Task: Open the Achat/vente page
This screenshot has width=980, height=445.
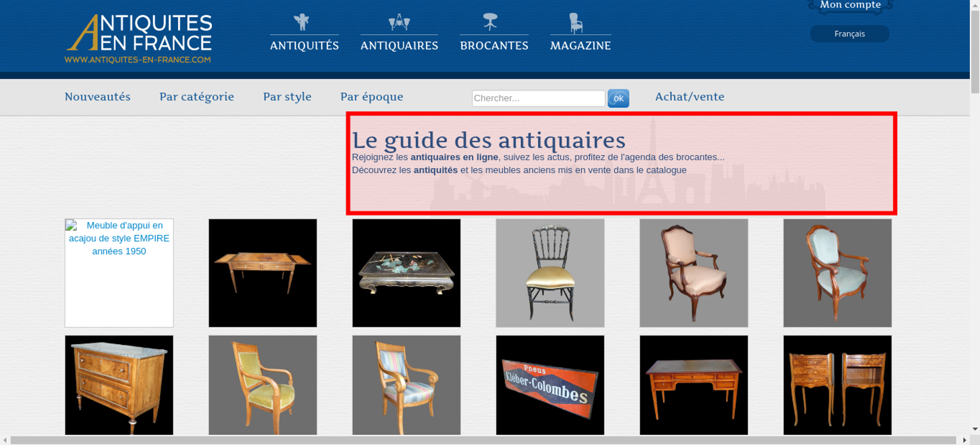Action: [689, 97]
